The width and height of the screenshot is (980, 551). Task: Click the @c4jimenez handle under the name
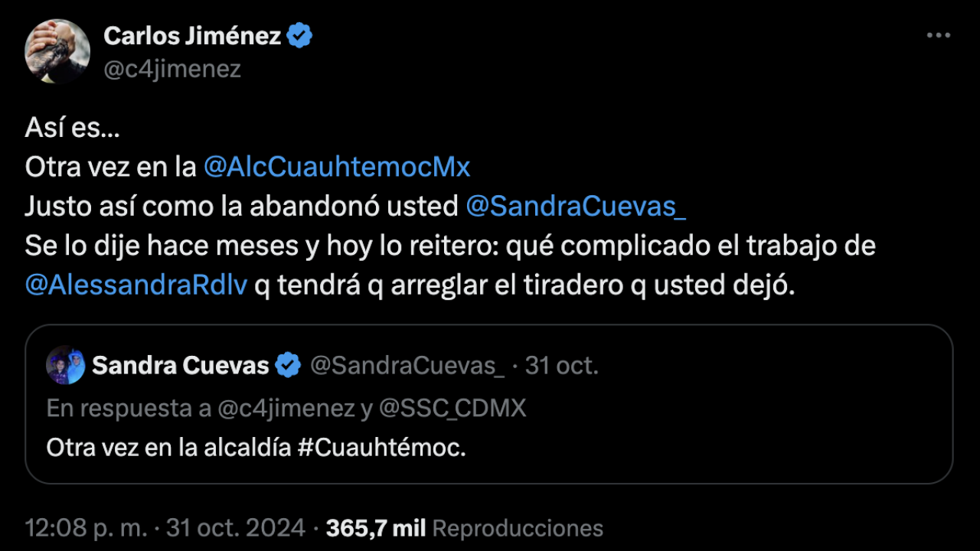point(172,69)
